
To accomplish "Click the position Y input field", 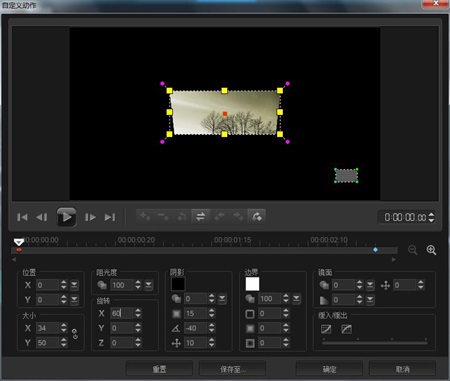I will point(48,300).
